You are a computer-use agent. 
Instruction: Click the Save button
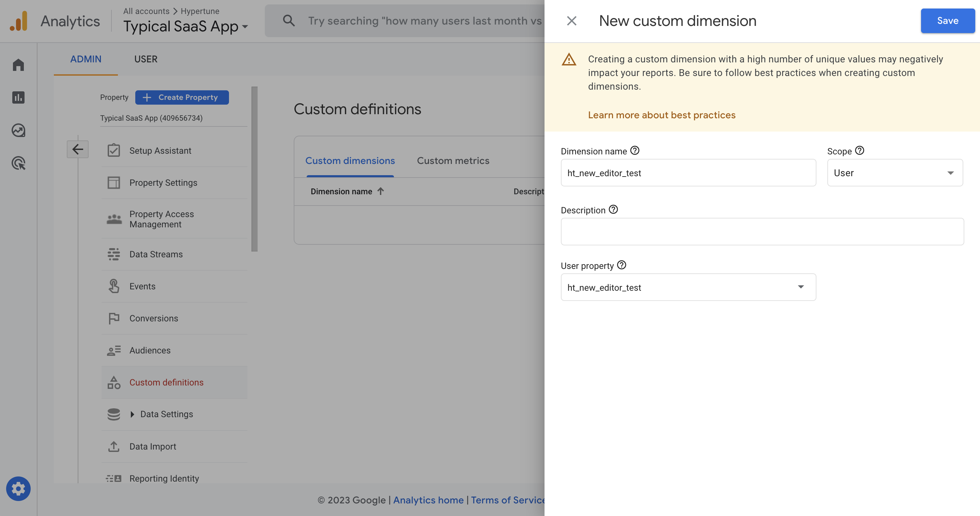(947, 21)
